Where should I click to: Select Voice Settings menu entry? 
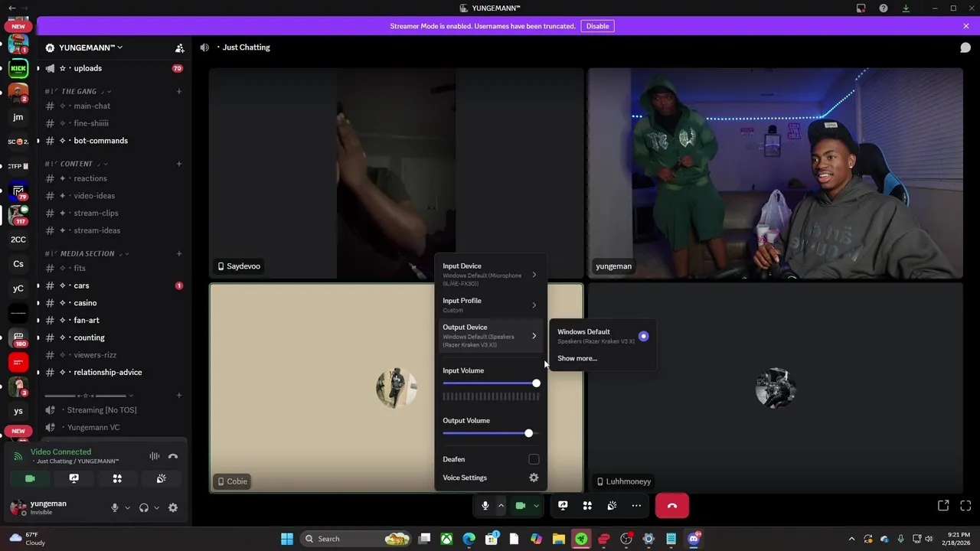click(491, 478)
